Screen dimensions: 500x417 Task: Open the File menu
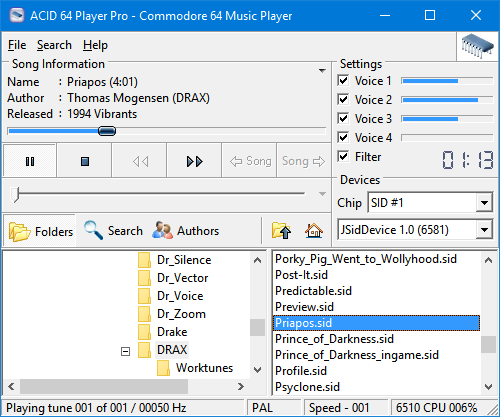(17, 45)
